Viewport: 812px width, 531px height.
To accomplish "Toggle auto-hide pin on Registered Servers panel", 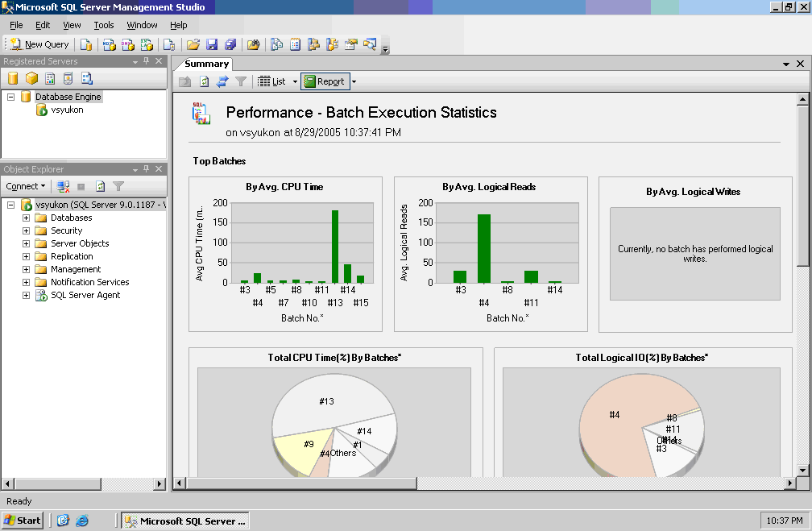I will (146, 61).
